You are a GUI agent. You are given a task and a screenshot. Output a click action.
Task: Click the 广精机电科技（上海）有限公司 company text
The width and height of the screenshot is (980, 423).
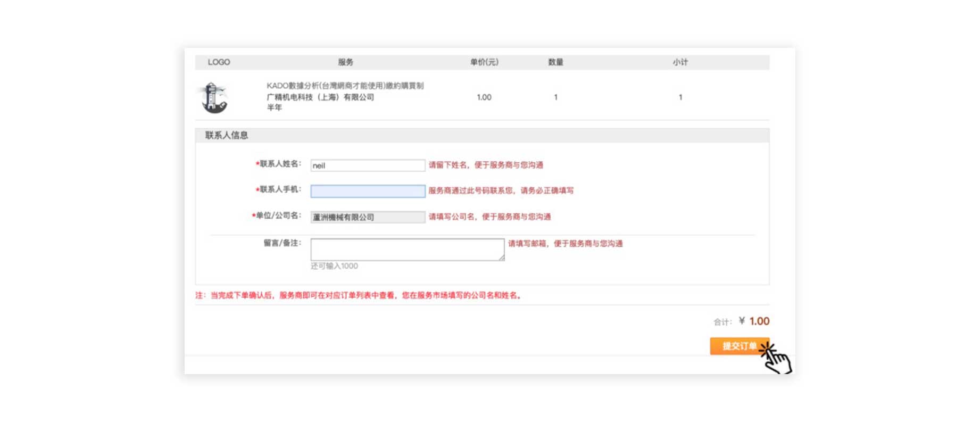(x=320, y=97)
